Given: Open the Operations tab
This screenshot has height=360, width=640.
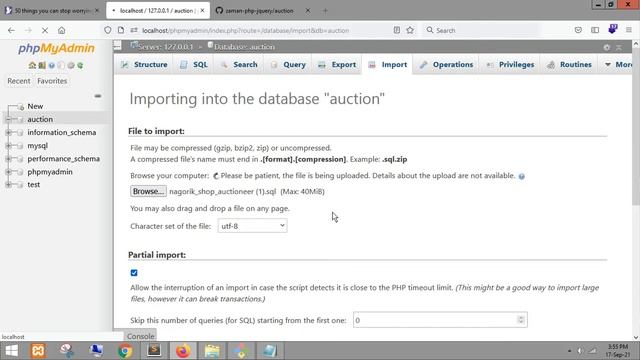Looking at the screenshot, I should coord(446,64).
